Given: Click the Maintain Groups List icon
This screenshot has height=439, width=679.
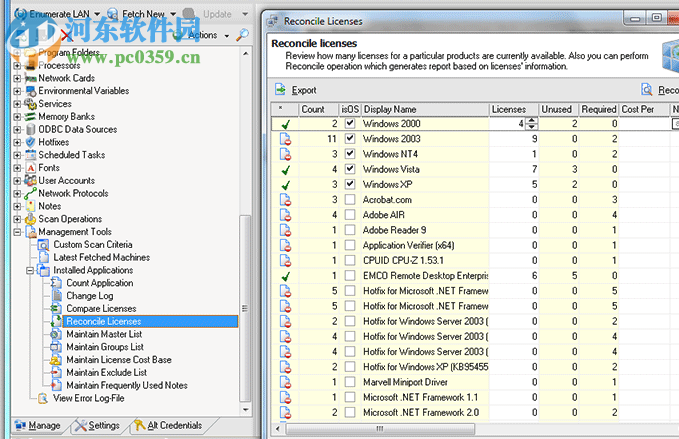Looking at the screenshot, I should pyautogui.click(x=56, y=347).
